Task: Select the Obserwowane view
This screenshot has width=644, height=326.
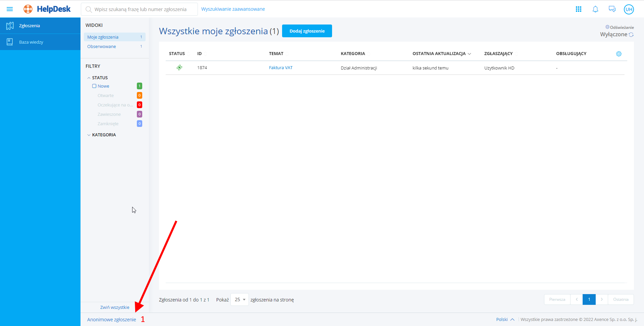Action: tap(102, 47)
